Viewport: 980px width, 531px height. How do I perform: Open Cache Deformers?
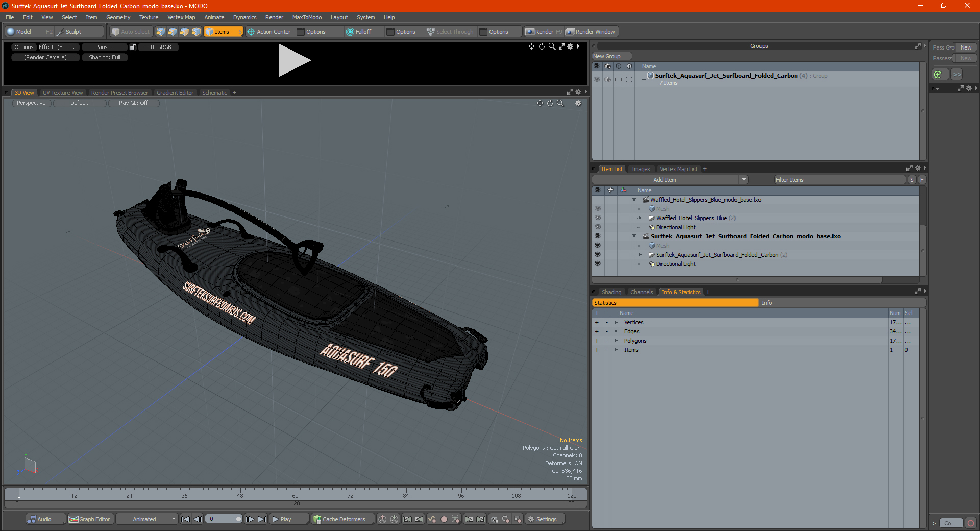point(343,519)
